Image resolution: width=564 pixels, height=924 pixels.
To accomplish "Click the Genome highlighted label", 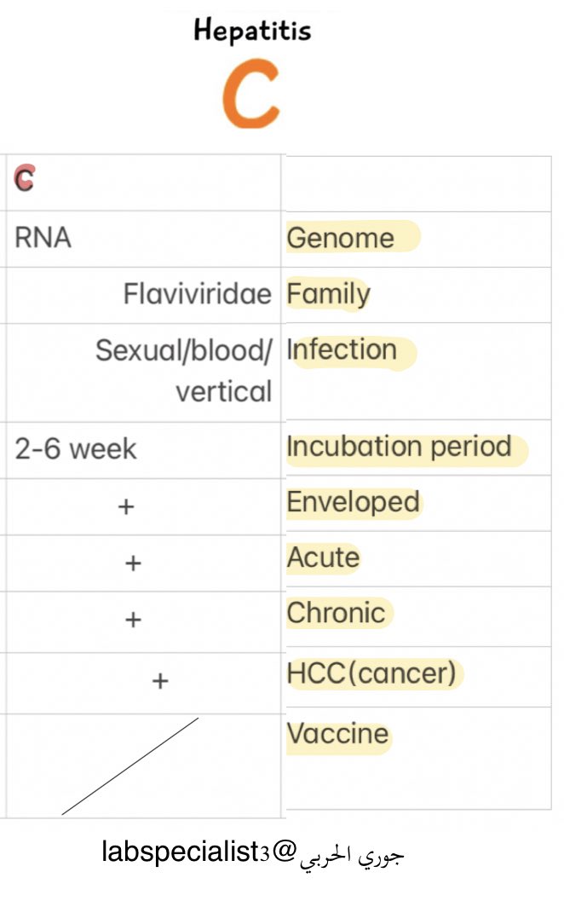I will [x=340, y=238].
